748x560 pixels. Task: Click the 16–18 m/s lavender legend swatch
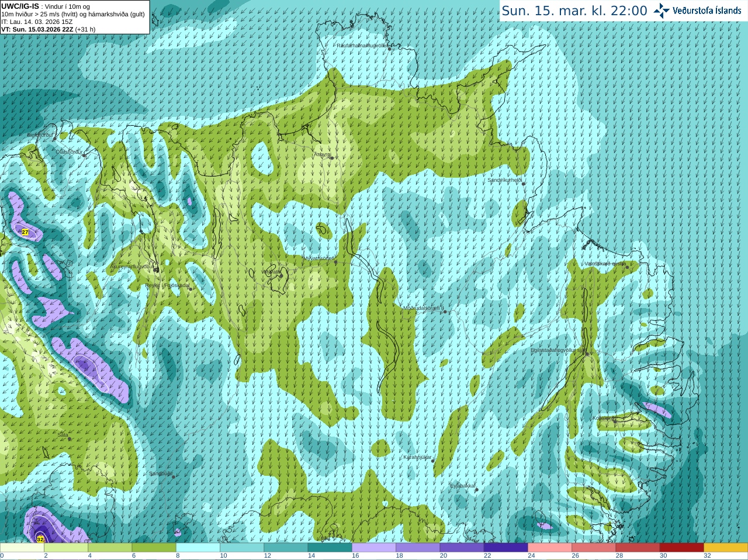pyautogui.click(x=374, y=548)
